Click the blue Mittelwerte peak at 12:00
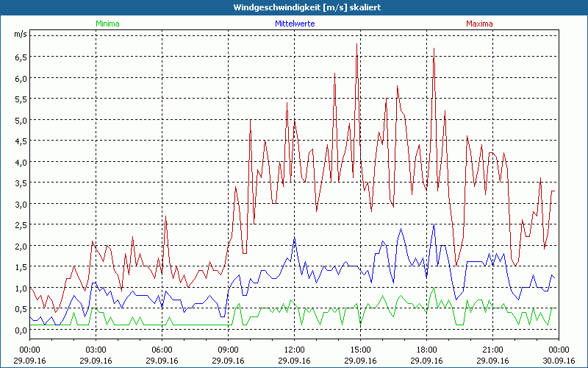The image size is (588, 368). pos(294,238)
